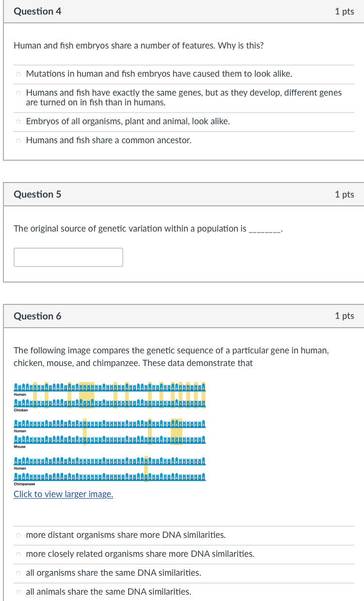Click the Question 5 answer text box
This screenshot has height=601, width=364.
point(68,257)
